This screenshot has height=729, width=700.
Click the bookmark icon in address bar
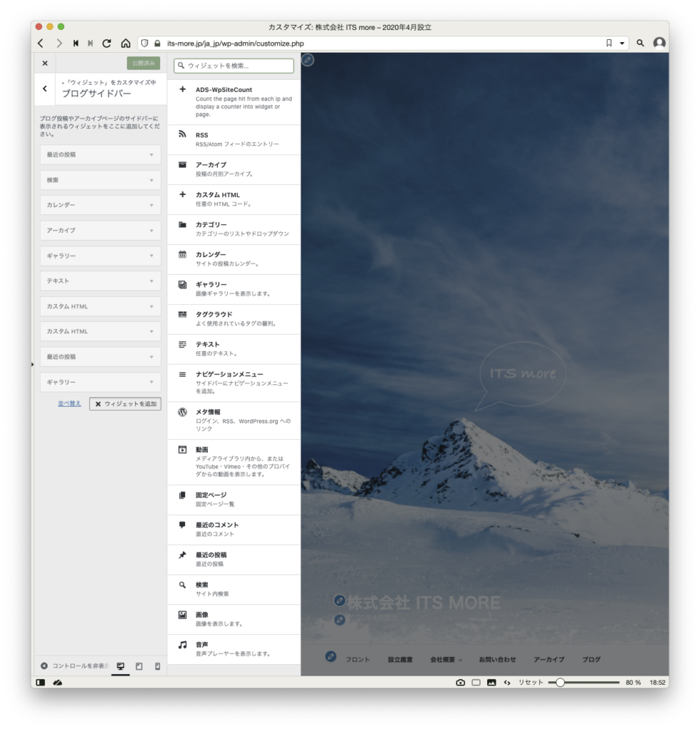[609, 43]
